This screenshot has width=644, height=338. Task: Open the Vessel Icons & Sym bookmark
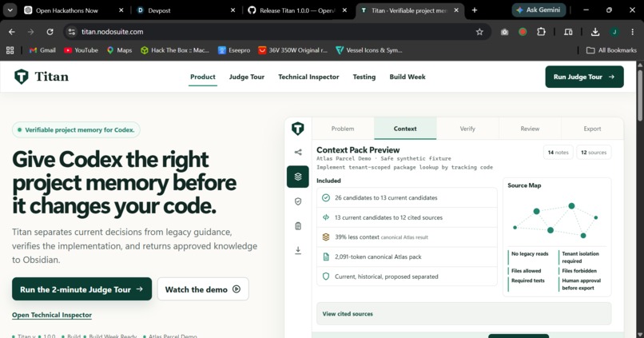(x=369, y=50)
